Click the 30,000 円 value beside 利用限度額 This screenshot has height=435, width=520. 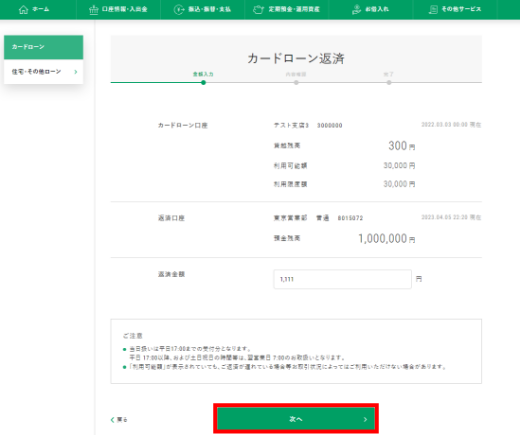coord(399,184)
